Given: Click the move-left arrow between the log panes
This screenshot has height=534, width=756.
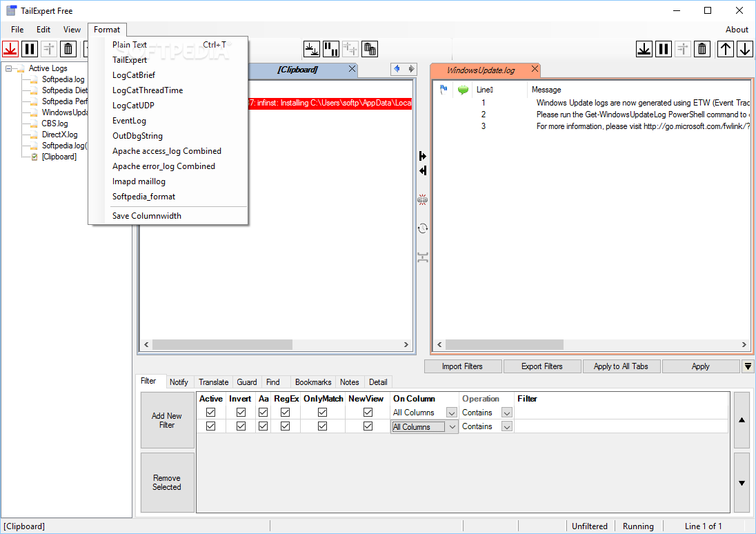Looking at the screenshot, I should coord(423,170).
